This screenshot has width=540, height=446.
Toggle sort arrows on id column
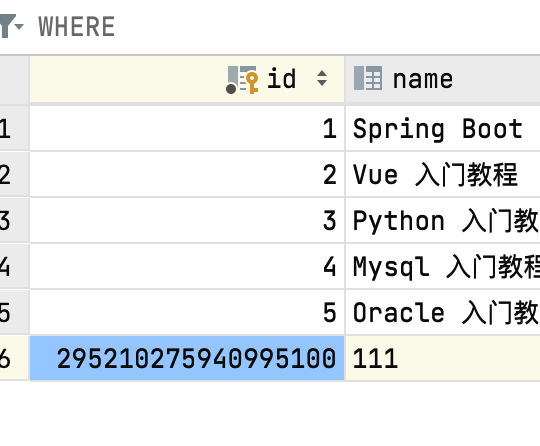pos(322,78)
